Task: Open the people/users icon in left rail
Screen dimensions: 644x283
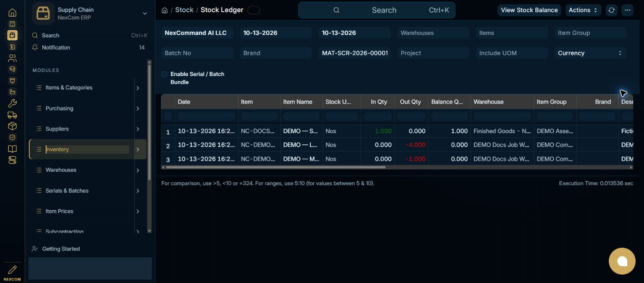Action: click(x=12, y=58)
